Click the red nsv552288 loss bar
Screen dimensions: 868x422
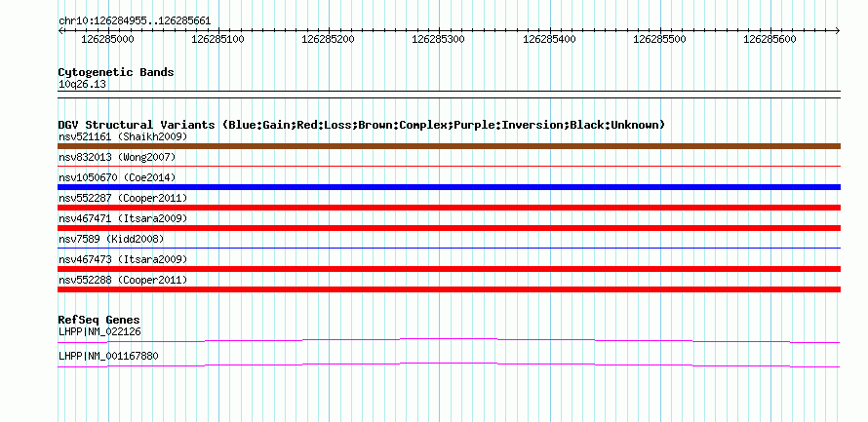(x=449, y=289)
